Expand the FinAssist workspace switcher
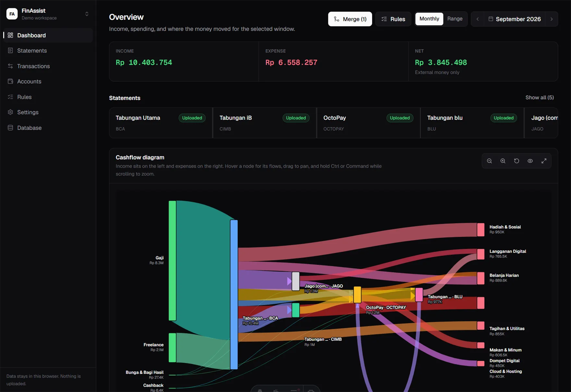Viewport: 571px width, 392px height. coord(87,14)
